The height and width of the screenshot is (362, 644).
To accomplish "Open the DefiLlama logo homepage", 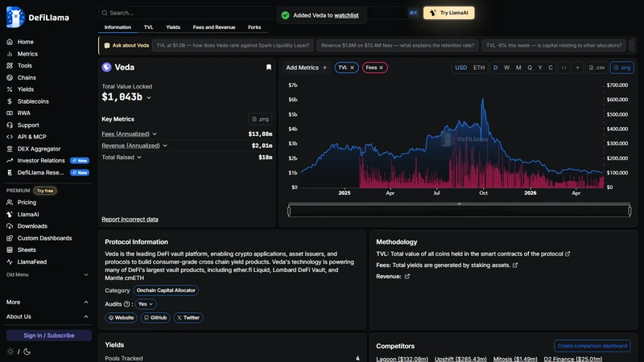I will click(38, 17).
